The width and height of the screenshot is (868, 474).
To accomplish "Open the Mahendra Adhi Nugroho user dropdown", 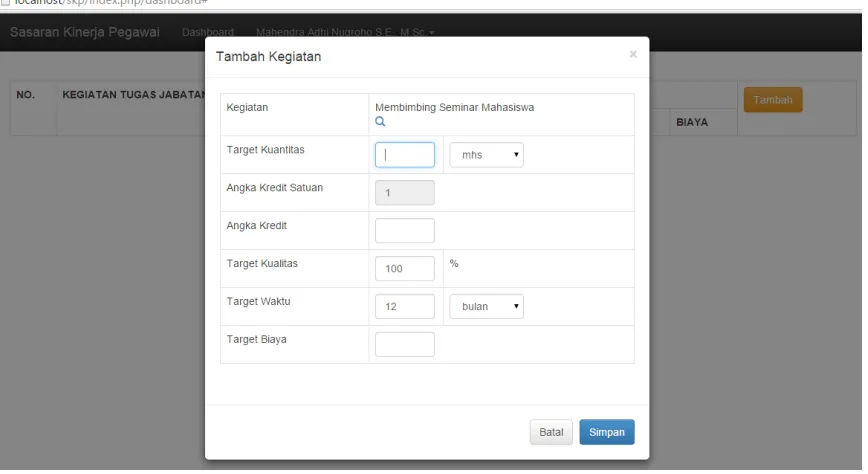I will click(x=345, y=32).
